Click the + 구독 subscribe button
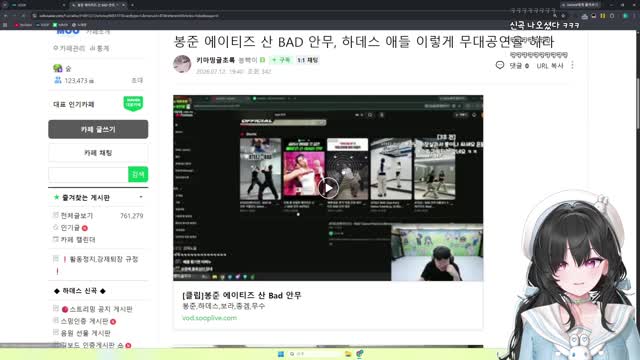Viewport: 640px width, 360px height. tap(281, 60)
